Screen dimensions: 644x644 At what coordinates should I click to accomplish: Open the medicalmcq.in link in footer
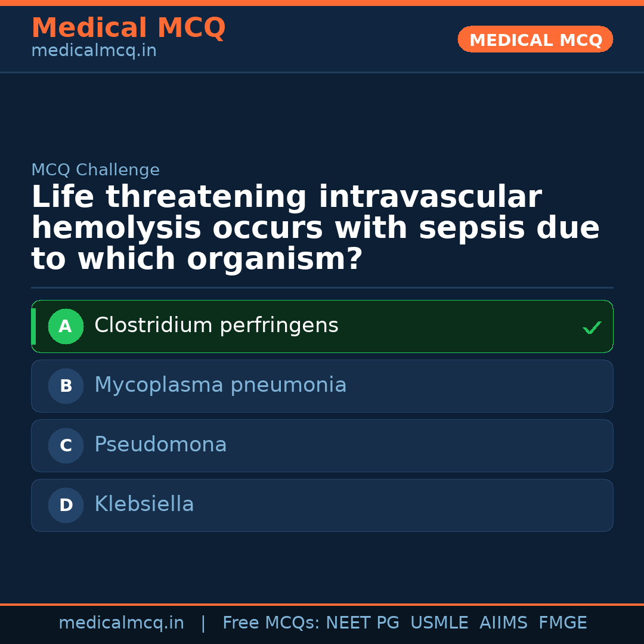(121, 623)
